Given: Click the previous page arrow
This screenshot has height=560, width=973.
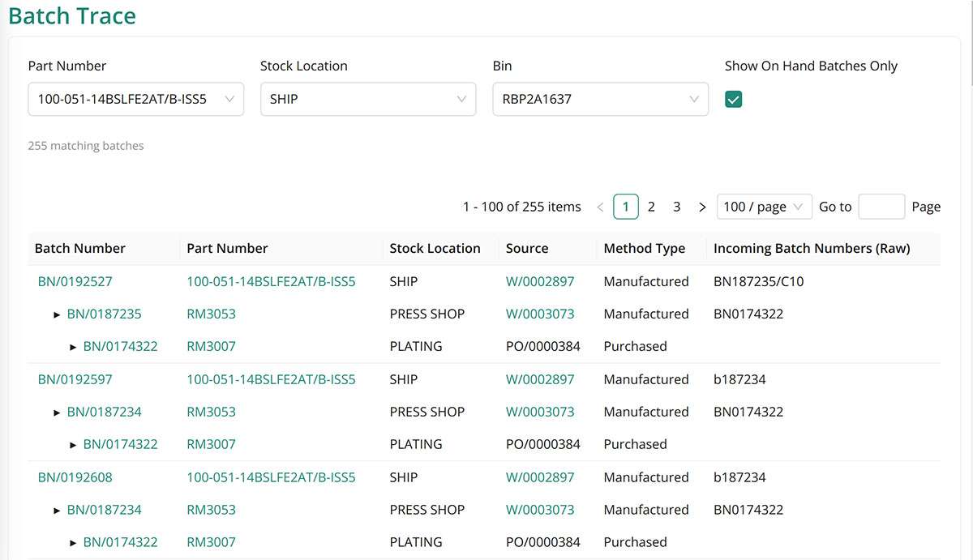Looking at the screenshot, I should (x=600, y=207).
